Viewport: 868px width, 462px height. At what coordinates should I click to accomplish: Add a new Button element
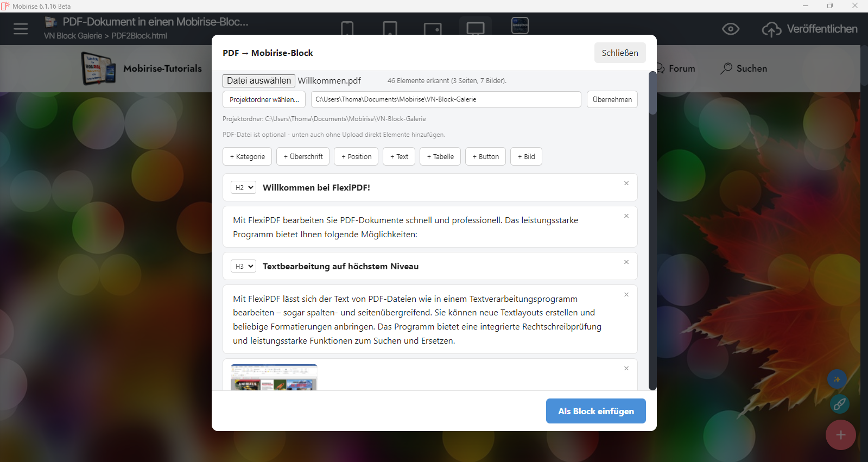[x=485, y=156]
